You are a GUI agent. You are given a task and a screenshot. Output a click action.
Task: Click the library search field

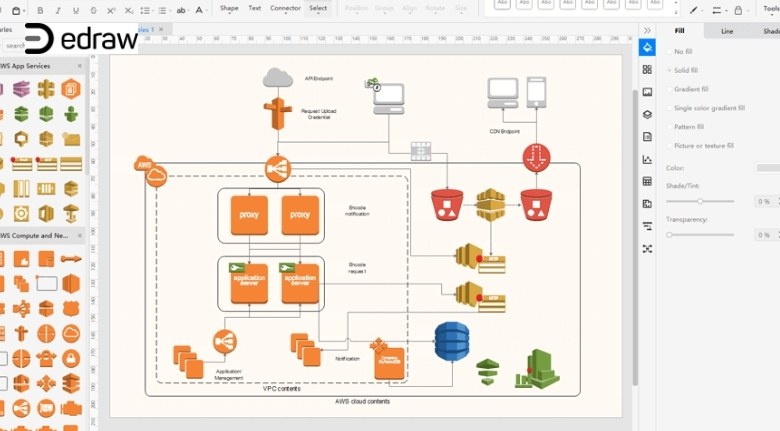tap(13, 45)
